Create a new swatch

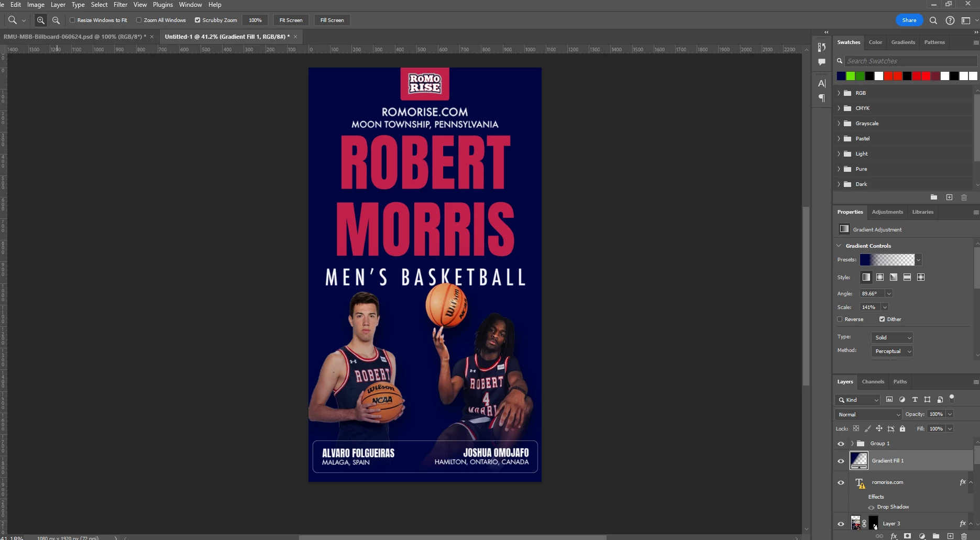click(949, 197)
